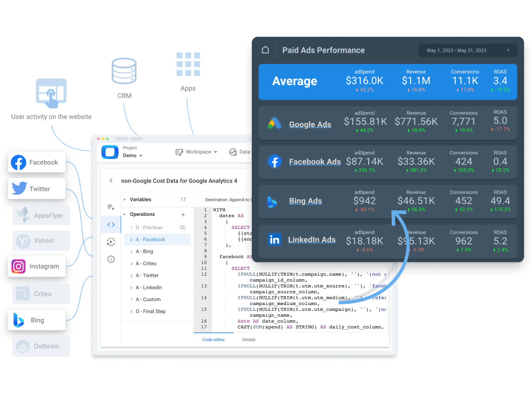Click the home icon on Paid Ads dashboard
Image resolution: width=532 pixels, height=399 pixels.
(x=265, y=50)
